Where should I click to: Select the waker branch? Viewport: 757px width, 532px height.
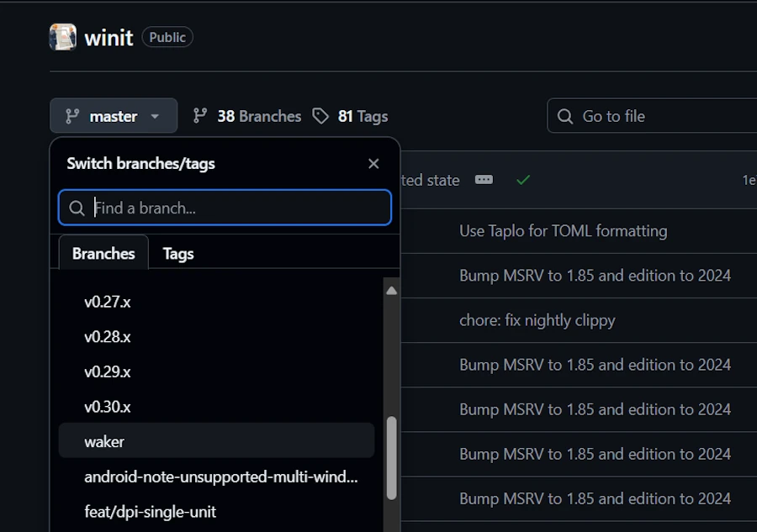104,441
